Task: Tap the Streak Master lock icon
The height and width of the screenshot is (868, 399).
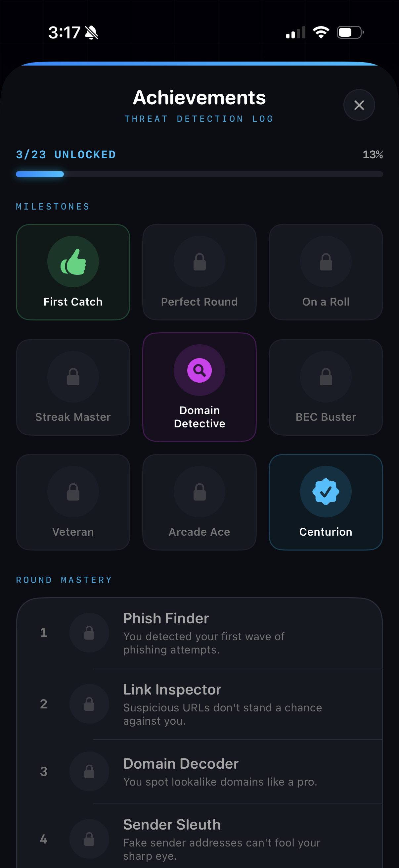Action: 73,376
